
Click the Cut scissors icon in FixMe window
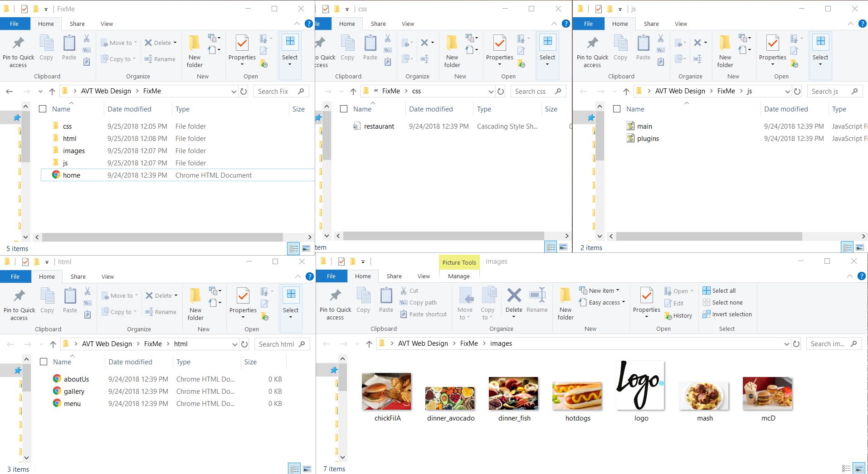[87, 38]
